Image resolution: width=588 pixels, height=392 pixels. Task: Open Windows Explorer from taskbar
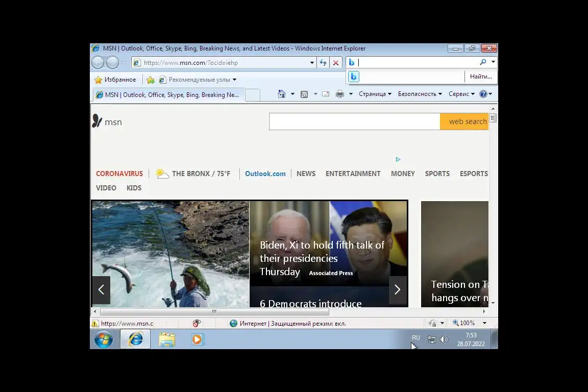click(x=167, y=339)
